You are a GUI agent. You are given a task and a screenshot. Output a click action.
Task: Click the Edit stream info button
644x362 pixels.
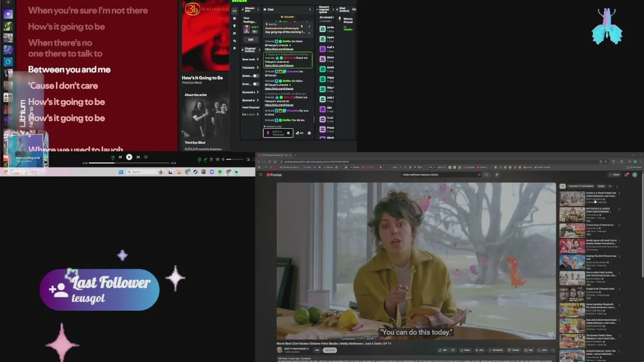pos(251,40)
